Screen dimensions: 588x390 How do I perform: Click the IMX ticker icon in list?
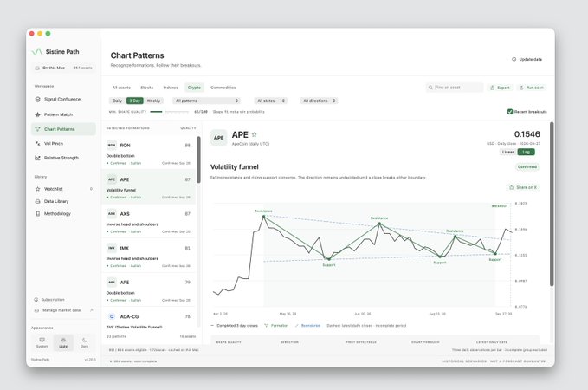point(112,248)
